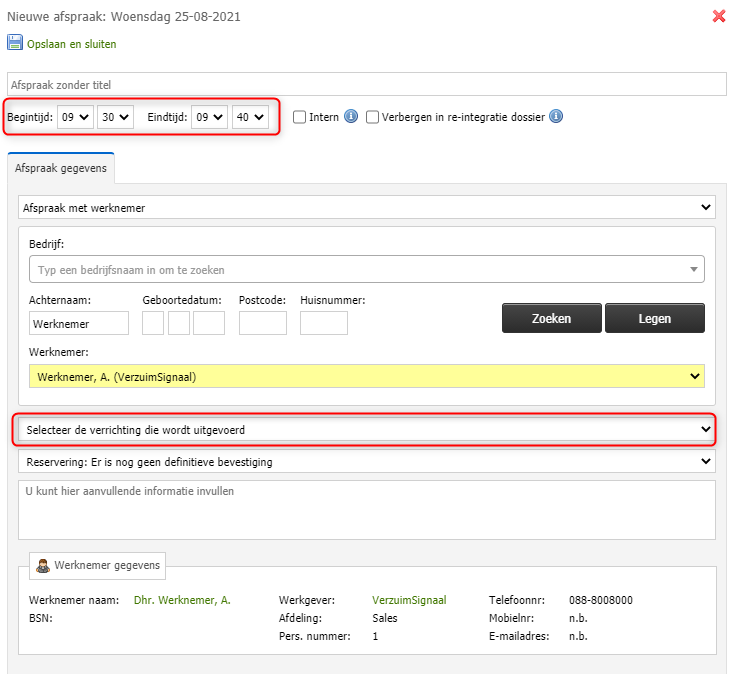Expand the Afspraak met werknemer dropdown
Viewport: 733px width, 680px height.
point(367,208)
